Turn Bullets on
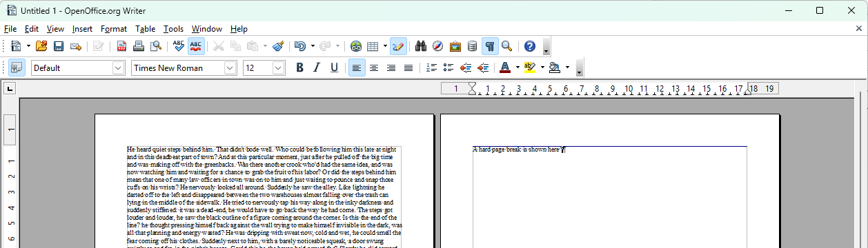 coord(448,68)
